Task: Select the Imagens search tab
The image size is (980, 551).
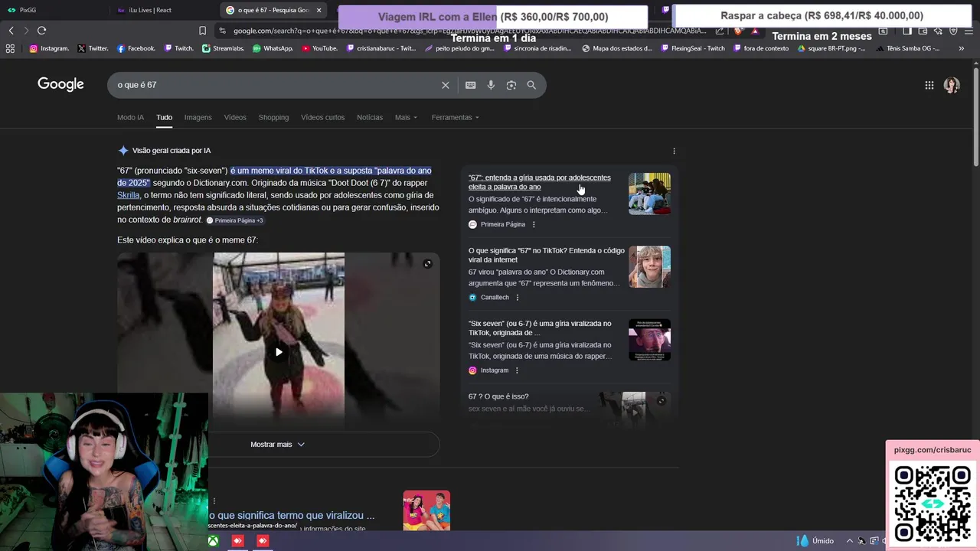Action: (198, 117)
